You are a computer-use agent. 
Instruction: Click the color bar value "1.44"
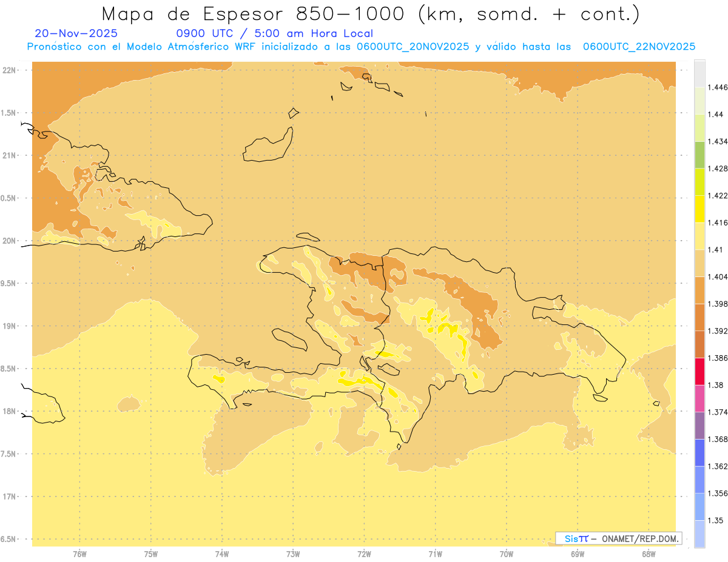715,115
